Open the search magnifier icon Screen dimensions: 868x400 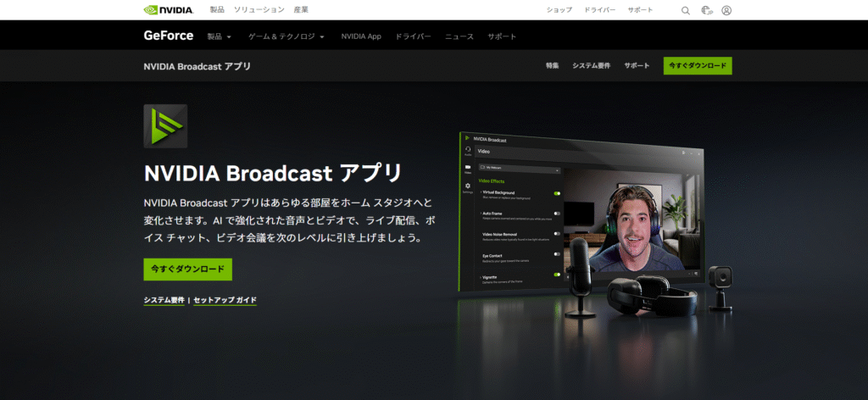pyautogui.click(x=685, y=10)
